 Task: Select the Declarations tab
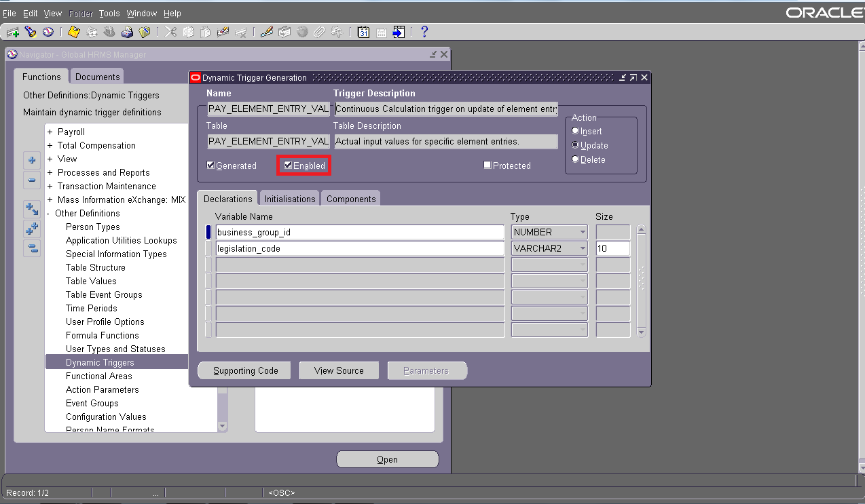coord(228,199)
